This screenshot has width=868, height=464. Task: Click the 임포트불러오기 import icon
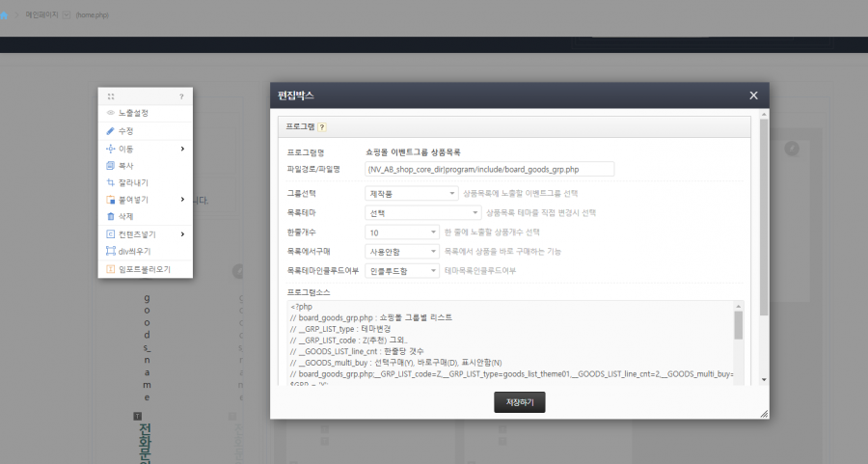(x=110, y=269)
